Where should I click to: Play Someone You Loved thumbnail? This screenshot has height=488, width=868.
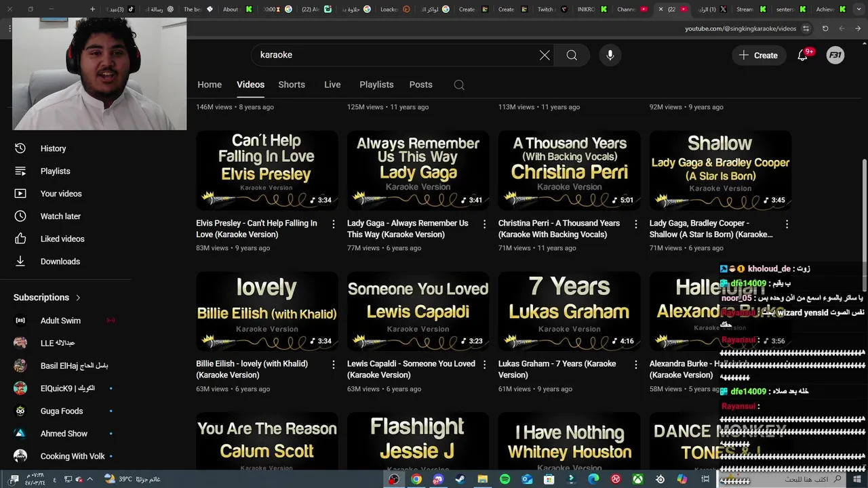[x=418, y=311]
